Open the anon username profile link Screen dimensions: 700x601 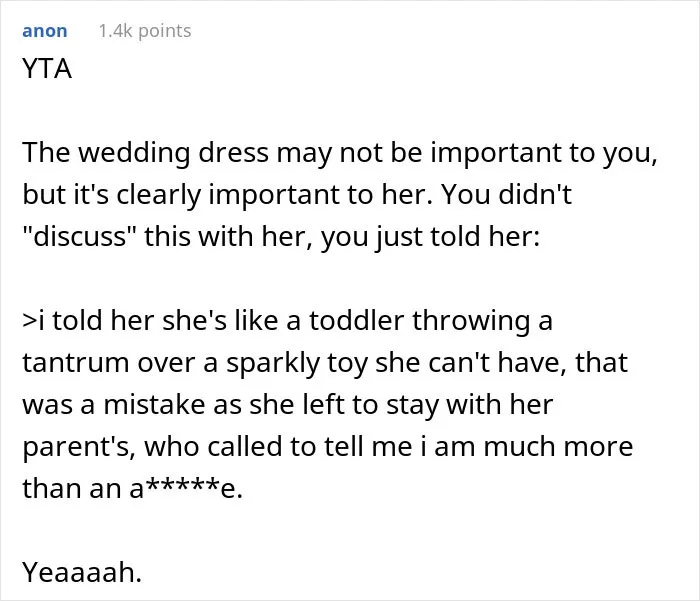coord(45,31)
